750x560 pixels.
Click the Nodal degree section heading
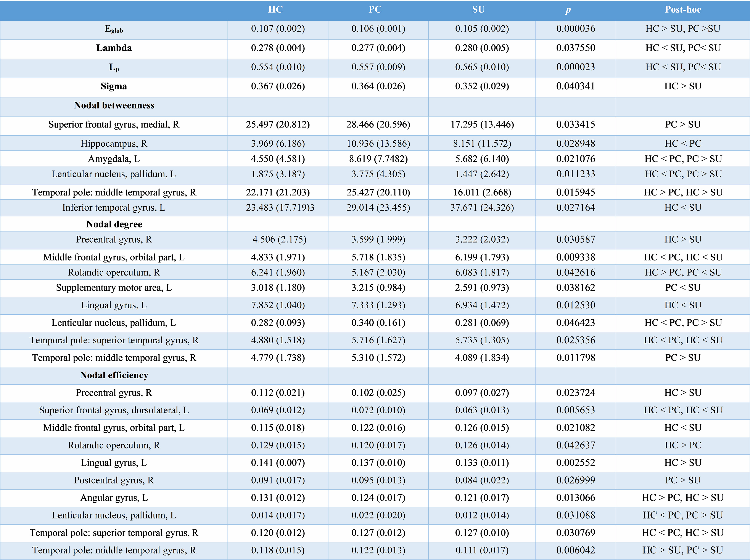point(114,224)
